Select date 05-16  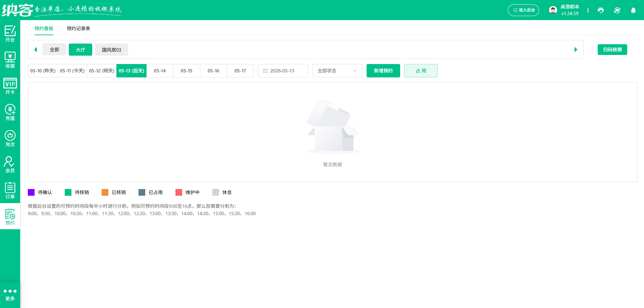214,71
